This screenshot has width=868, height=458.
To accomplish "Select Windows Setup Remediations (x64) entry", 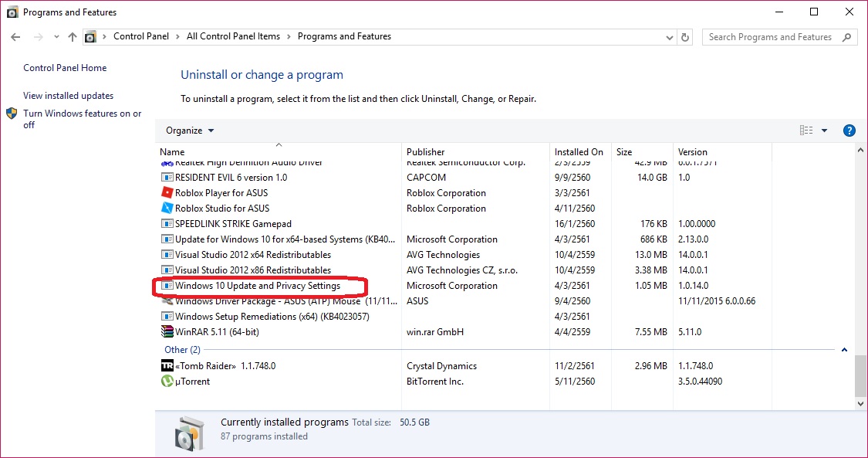I will pos(272,317).
